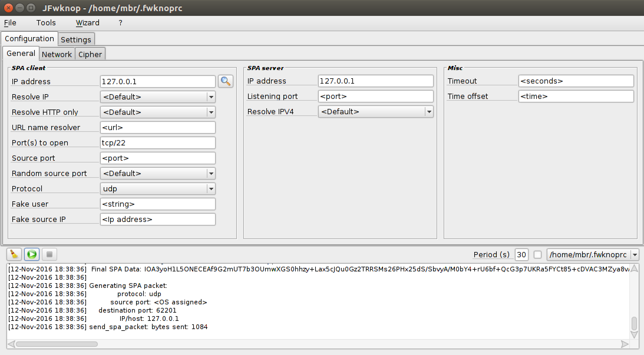Click the magnifier icon beside client IP address
644x355 pixels.
pos(225,81)
